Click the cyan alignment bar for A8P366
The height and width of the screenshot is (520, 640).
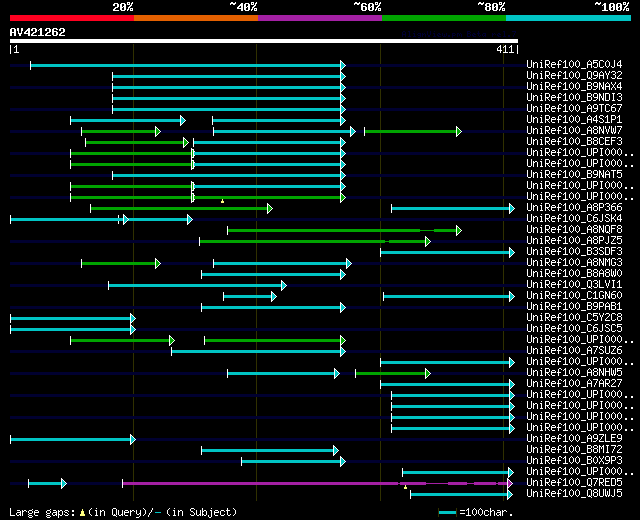coord(453,209)
